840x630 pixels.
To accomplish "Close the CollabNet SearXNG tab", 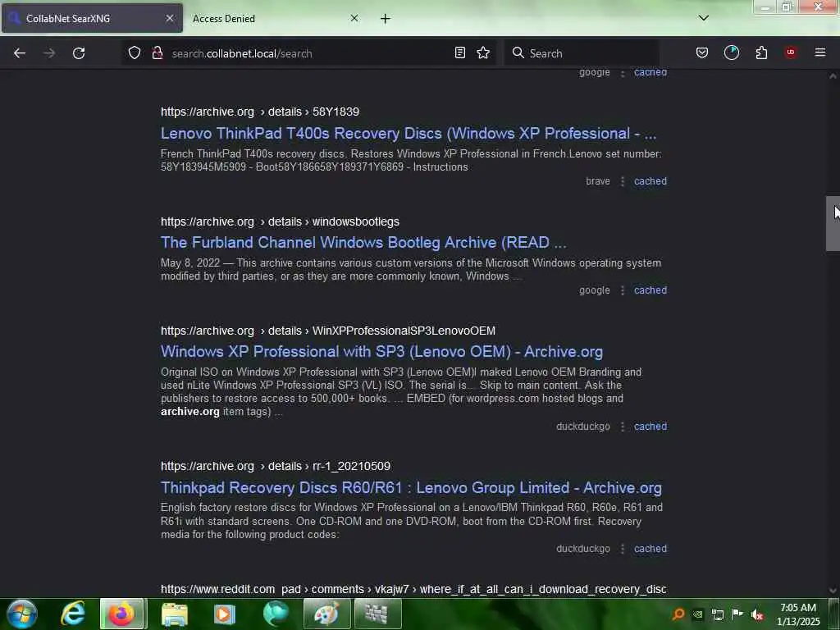I will click(x=169, y=18).
